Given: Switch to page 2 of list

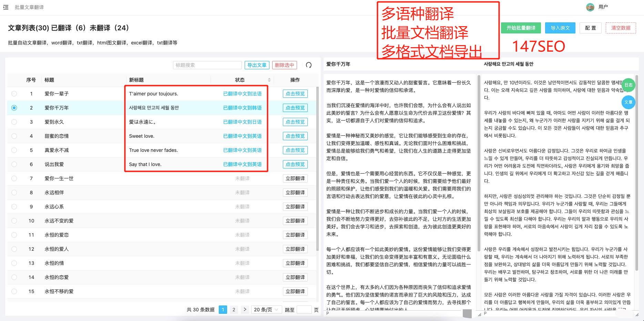Looking at the screenshot, I should [234, 310].
